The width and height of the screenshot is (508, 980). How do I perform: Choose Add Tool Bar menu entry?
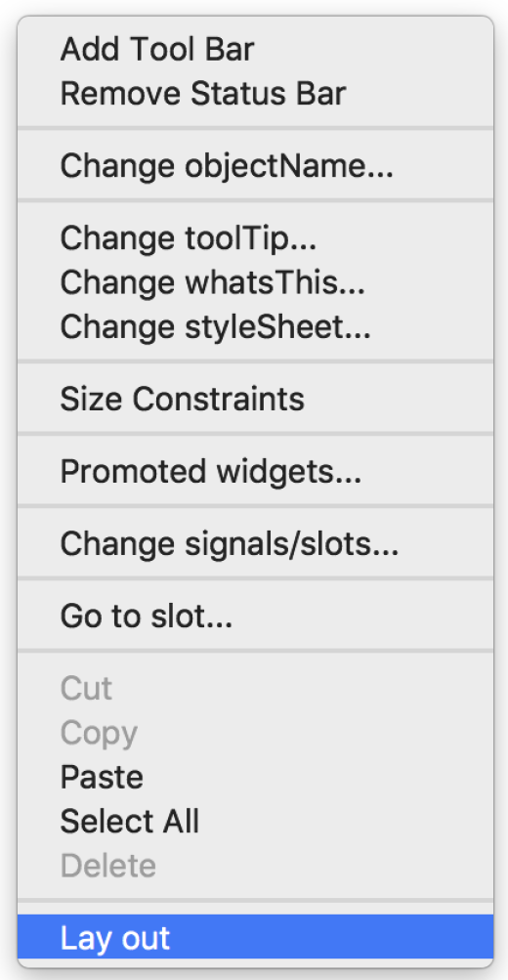[255, 50]
